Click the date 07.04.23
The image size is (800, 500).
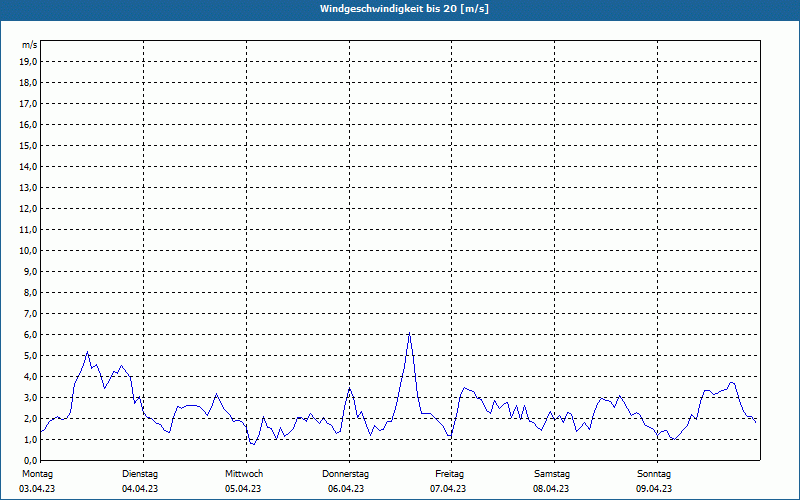click(448, 489)
